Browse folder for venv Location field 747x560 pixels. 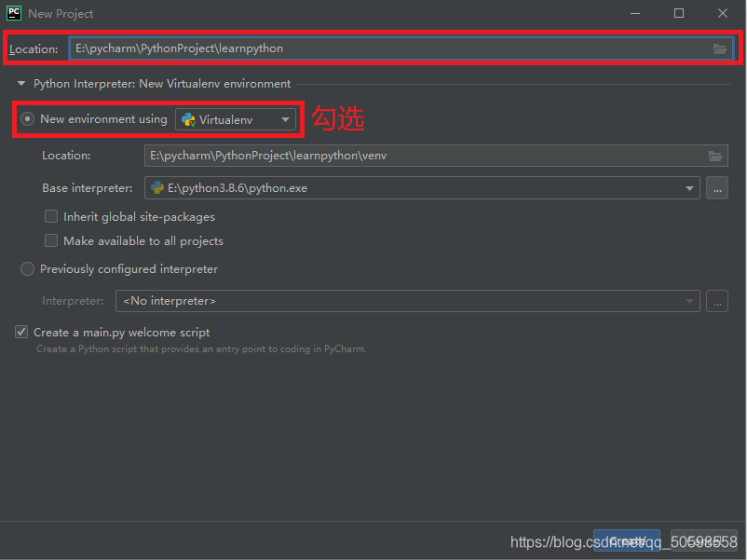715,156
